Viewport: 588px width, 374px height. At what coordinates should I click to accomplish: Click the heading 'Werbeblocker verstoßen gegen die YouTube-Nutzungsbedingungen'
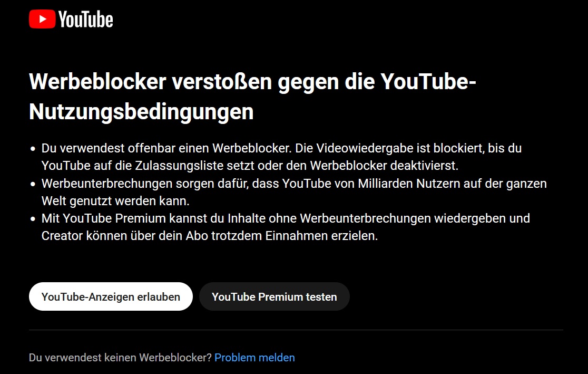click(x=253, y=96)
